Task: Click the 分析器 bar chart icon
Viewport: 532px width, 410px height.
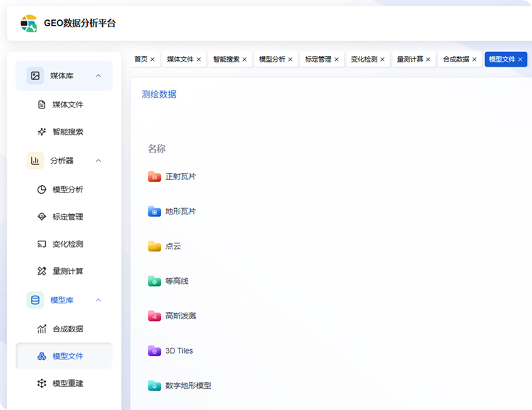Action: (35, 160)
